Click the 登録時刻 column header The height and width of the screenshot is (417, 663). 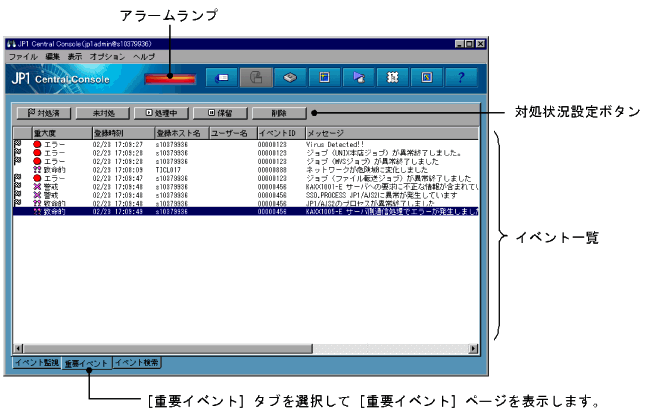coord(123,133)
